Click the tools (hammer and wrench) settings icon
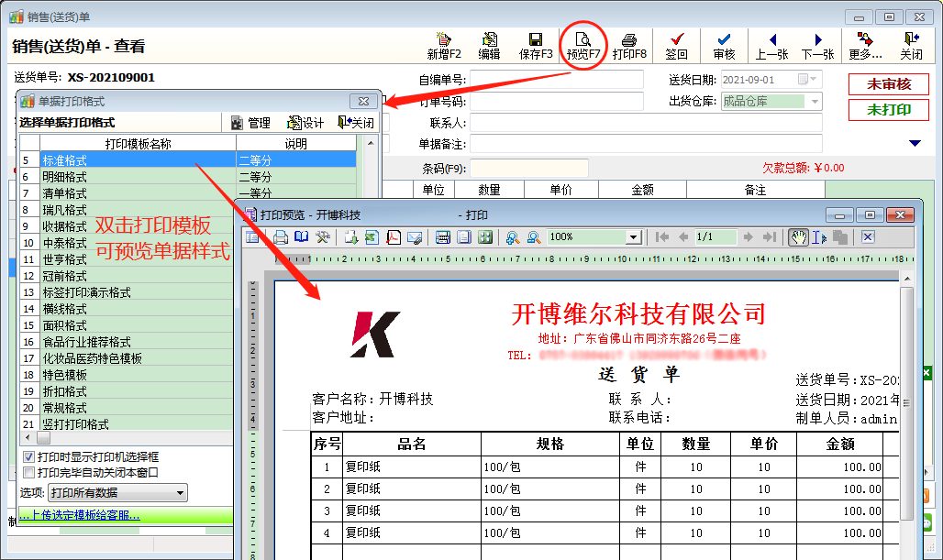This screenshot has width=943, height=560. [x=323, y=237]
